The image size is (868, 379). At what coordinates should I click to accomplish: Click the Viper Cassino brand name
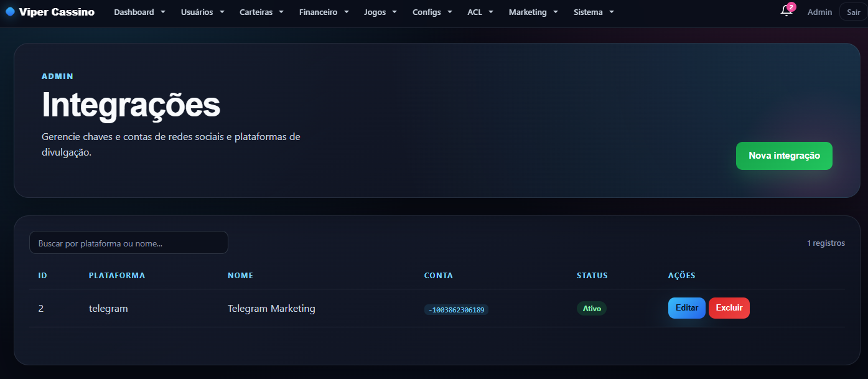(57, 12)
